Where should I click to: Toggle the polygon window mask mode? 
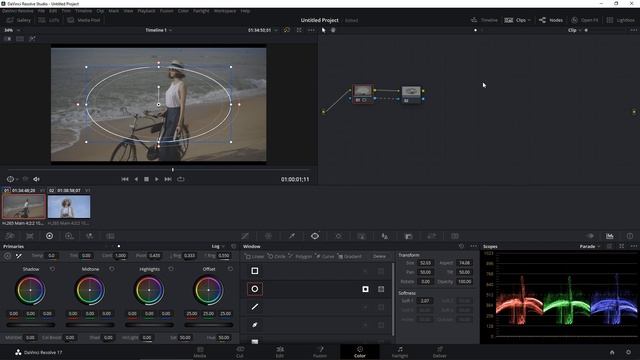[x=381, y=307]
